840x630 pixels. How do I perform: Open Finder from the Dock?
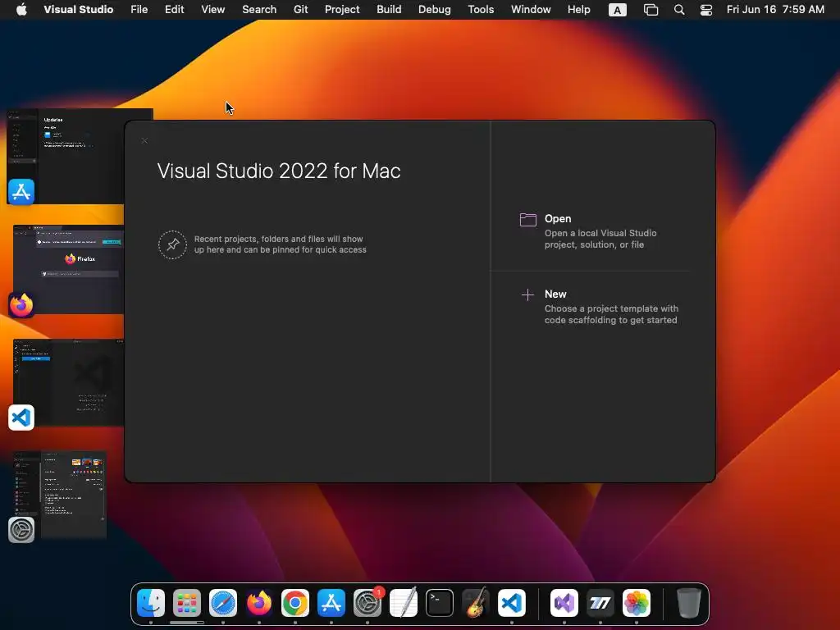151,603
